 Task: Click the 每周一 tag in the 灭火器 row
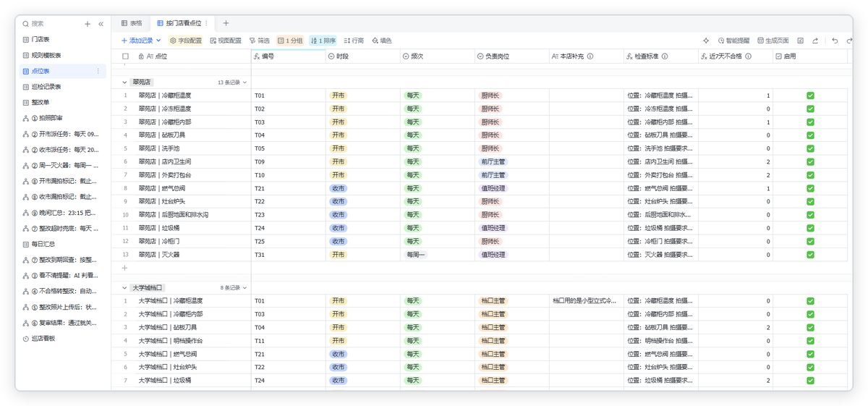point(416,255)
